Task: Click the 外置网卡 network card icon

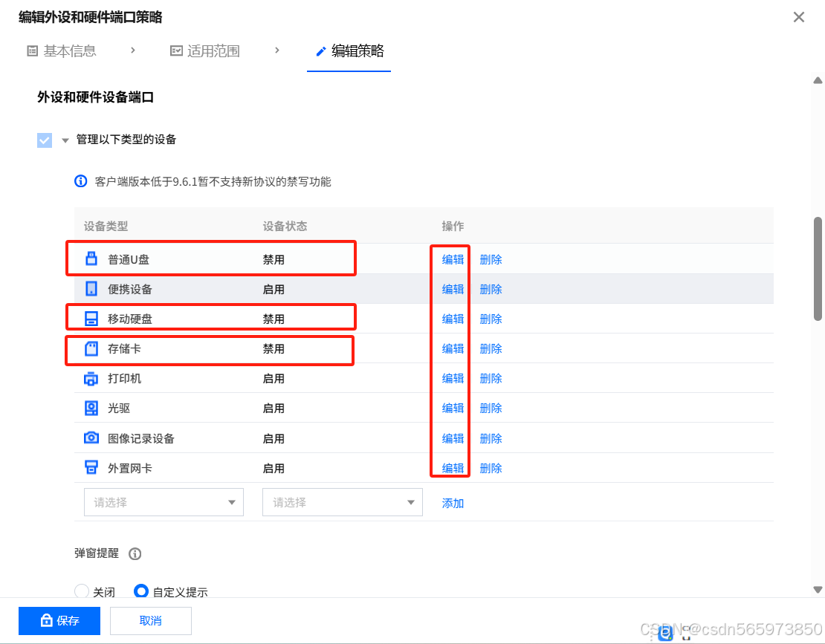Action: (90, 467)
